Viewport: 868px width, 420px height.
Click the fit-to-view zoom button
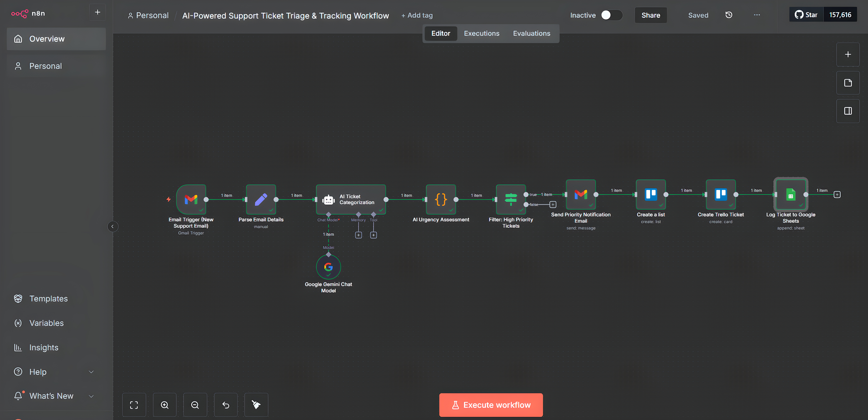click(134, 405)
